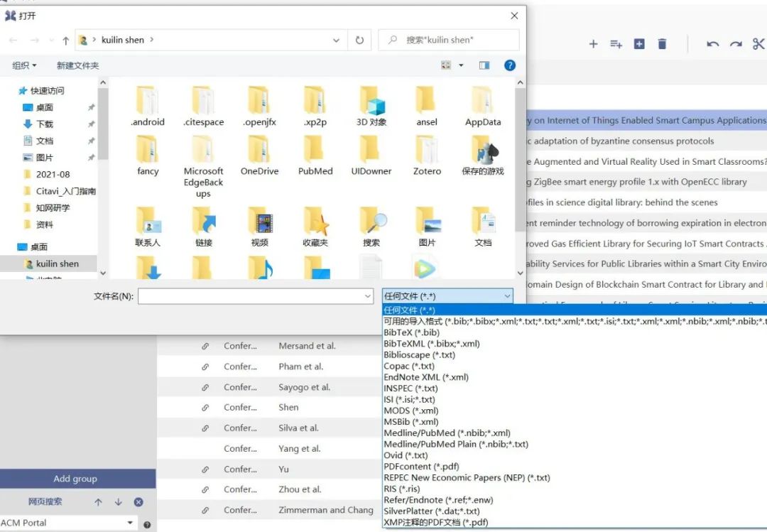Click the chevron after kuilin shen in path
The image size is (767, 532).
coord(152,40)
